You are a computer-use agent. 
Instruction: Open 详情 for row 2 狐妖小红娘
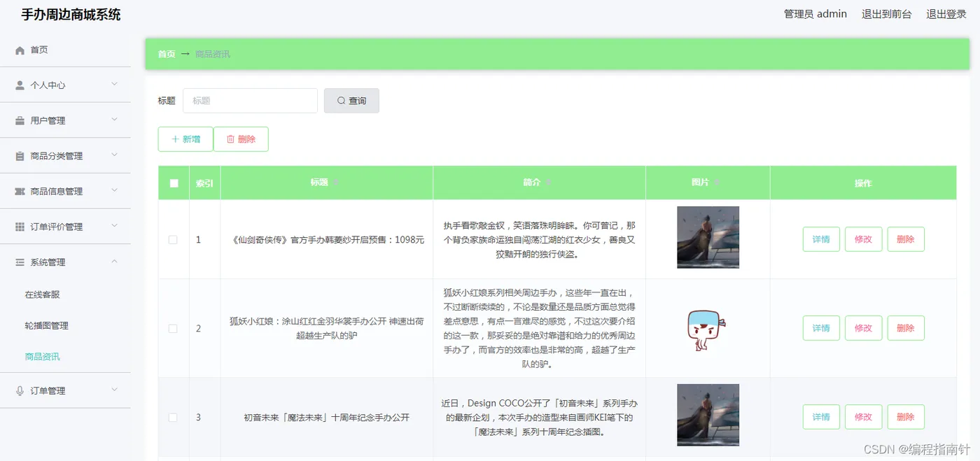(821, 328)
